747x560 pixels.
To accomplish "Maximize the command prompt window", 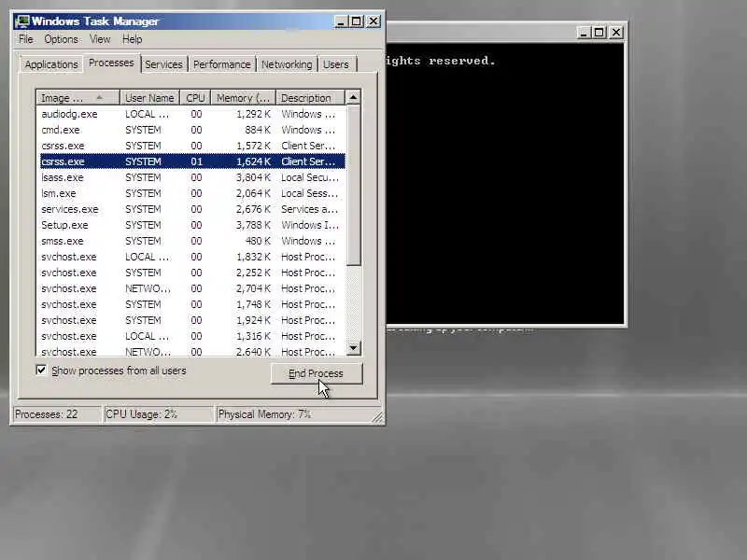I will pos(599,33).
